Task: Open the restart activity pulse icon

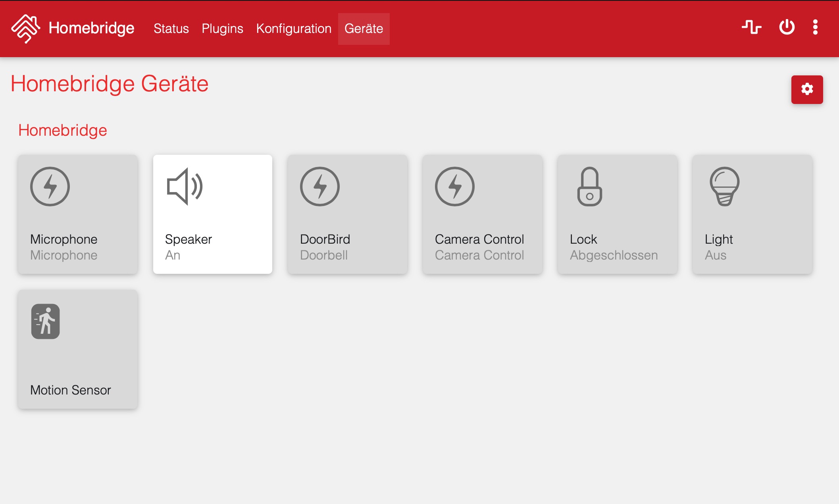Action: [752, 27]
